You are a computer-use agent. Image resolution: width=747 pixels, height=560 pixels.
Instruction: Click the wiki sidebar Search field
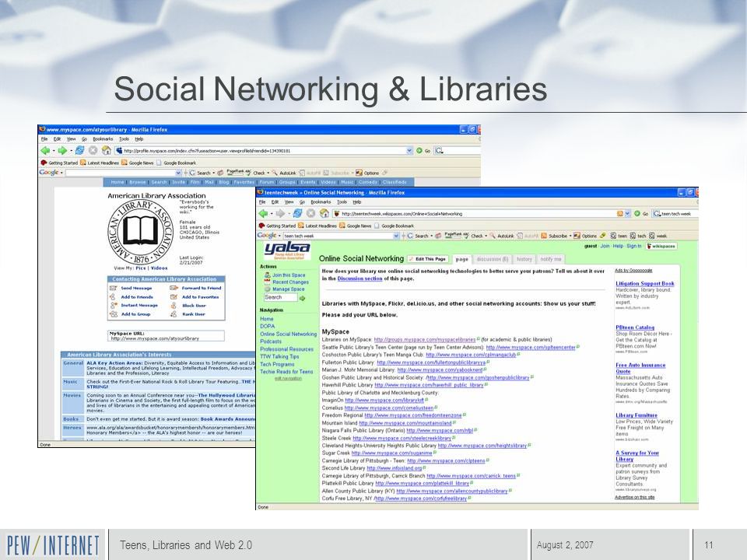(x=281, y=298)
